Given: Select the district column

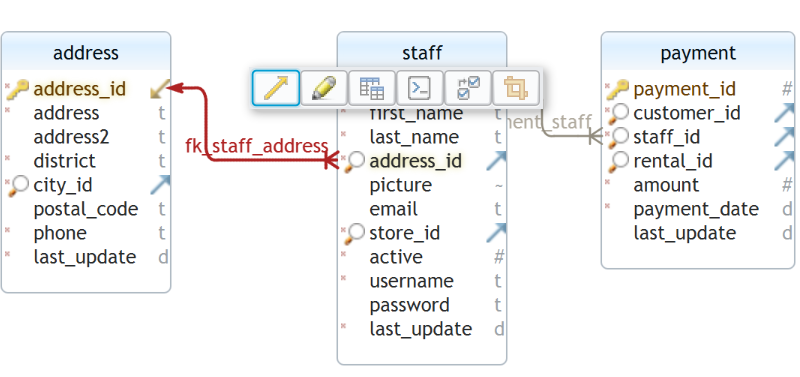Looking at the screenshot, I should click(64, 161).
